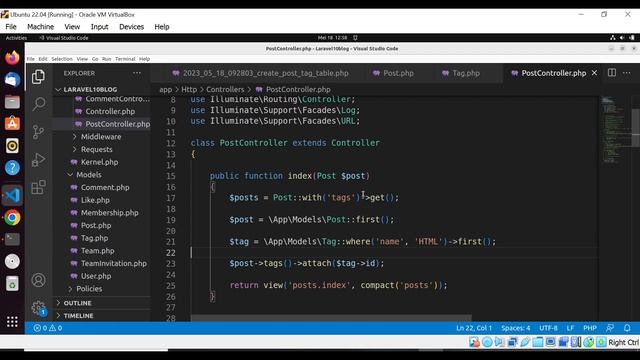
Task: Open the VirtualBox Devices menu
Action: pos(131,27)
